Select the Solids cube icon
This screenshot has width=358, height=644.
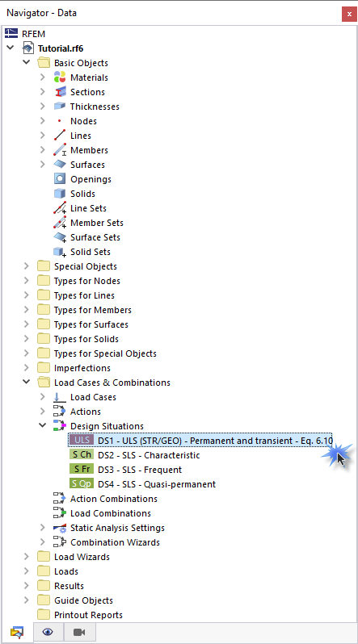pyautogui.click(x=60, y=194)
